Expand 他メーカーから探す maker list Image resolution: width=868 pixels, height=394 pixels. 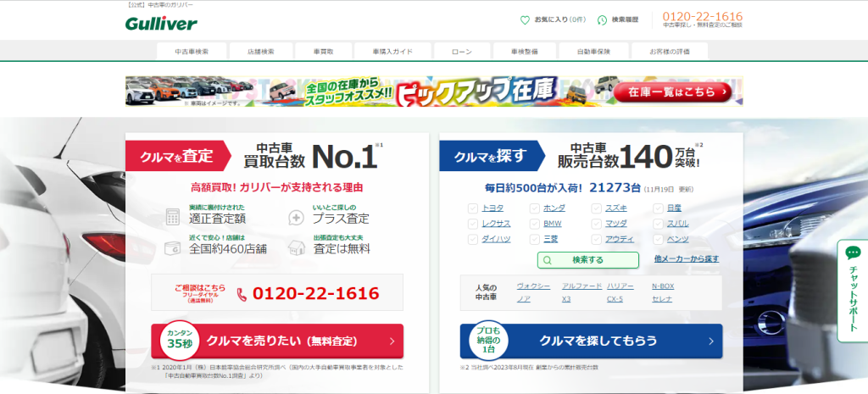[686, 258]
